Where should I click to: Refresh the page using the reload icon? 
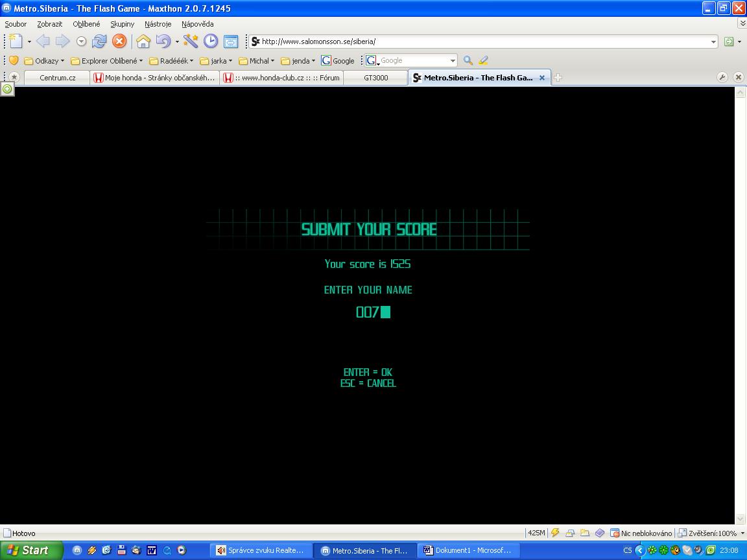coord(99,41)
